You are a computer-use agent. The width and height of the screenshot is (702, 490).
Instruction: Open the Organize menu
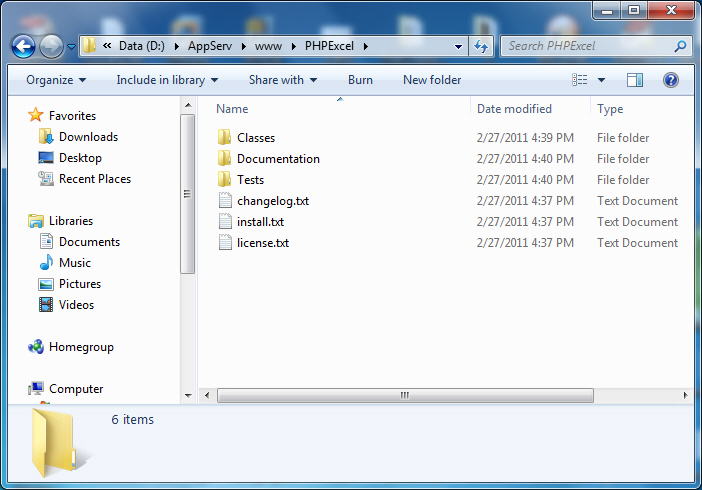(x=56, y=80)
